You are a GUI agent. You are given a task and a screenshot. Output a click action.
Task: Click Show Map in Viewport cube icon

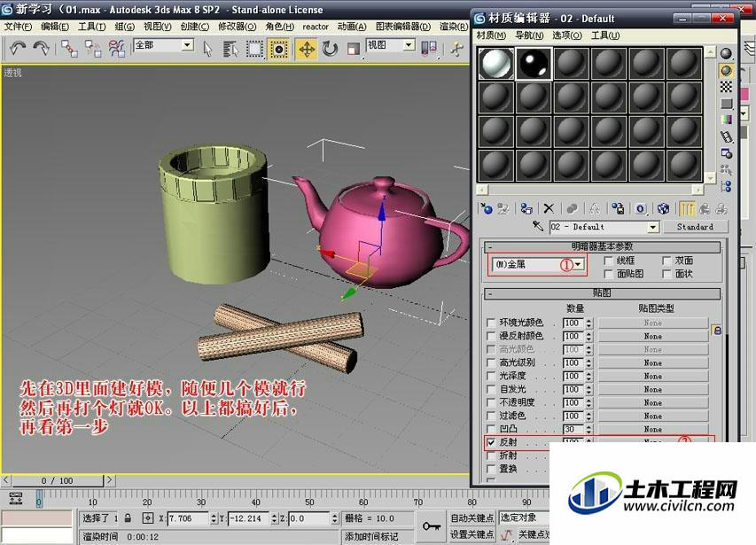tap(664, 208)
